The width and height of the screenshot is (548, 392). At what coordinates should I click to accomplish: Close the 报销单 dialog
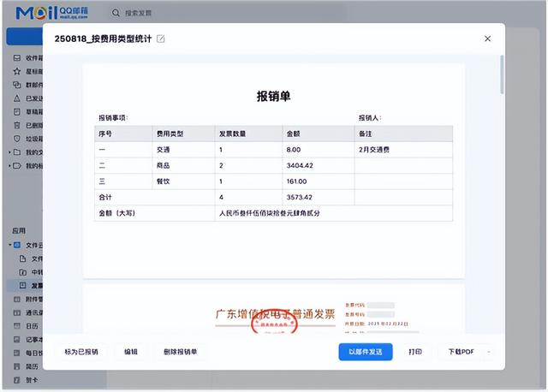(487, 39)
